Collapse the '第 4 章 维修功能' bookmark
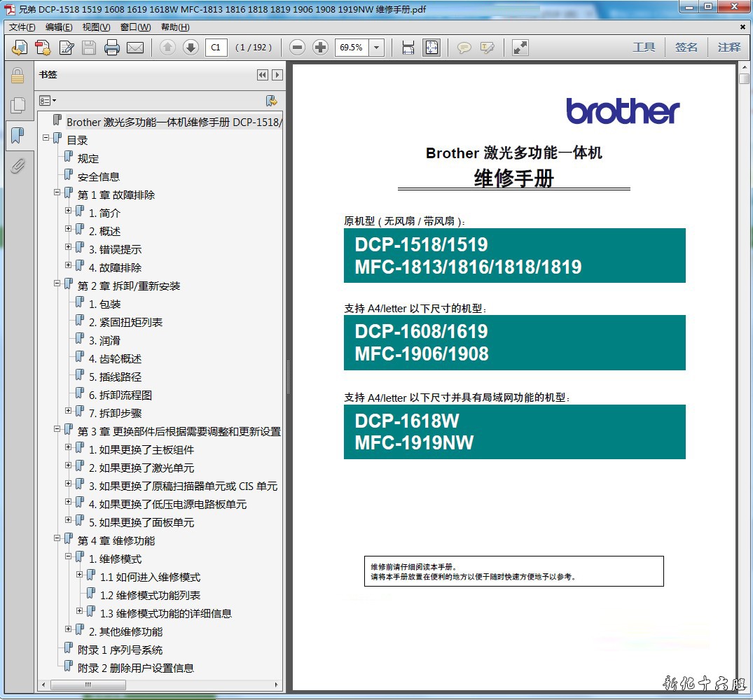The width and height of the screenshot is (753, 700). pyautogui.click(x=57, y=538)
